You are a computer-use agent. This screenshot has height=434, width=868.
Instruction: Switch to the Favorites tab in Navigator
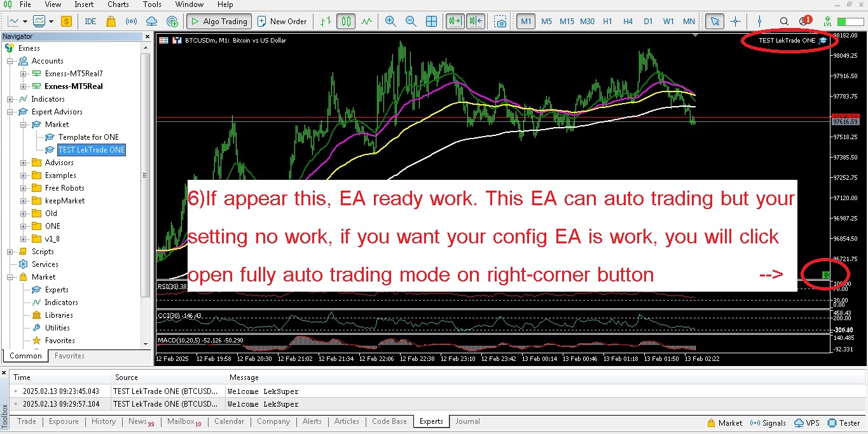(69, 356)
